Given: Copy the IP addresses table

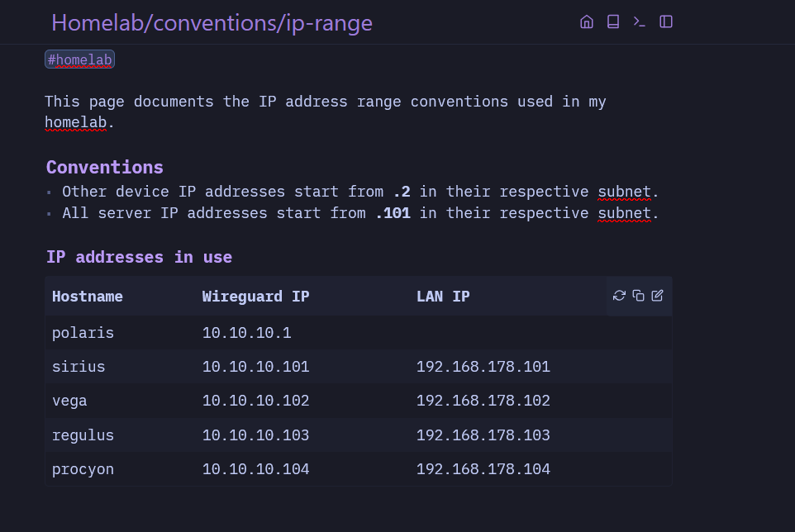Looking at the screenshot, I should (638, 296).
